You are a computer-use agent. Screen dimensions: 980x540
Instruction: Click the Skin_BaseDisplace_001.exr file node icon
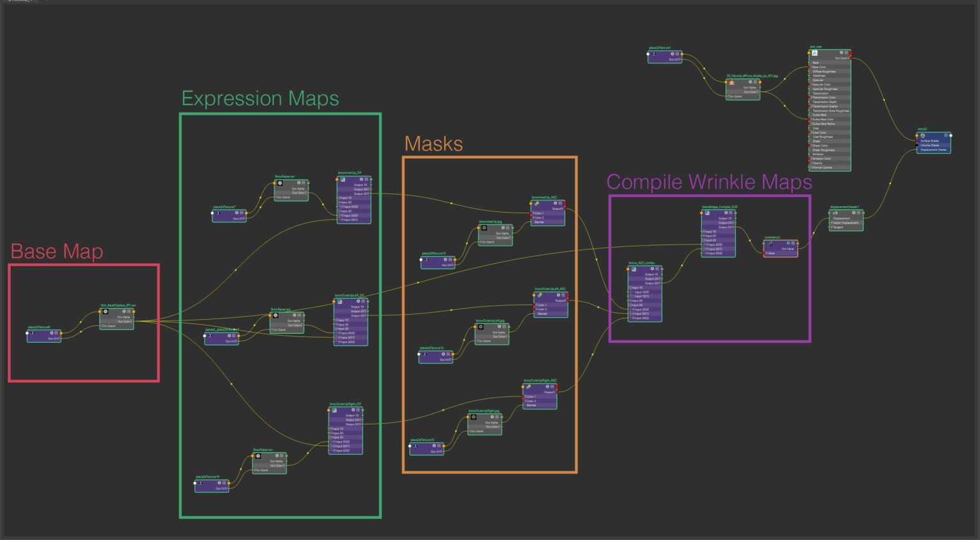105,312
